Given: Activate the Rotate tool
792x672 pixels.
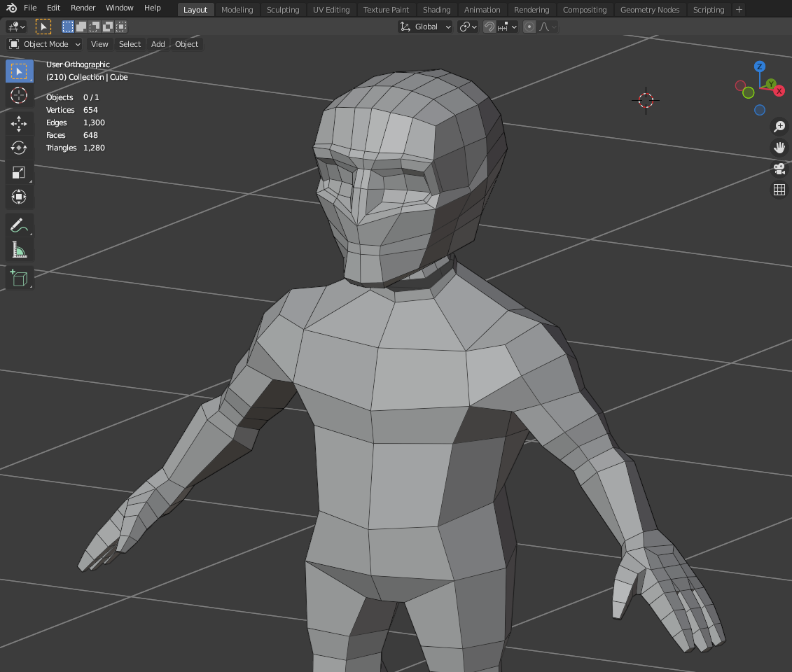Looking at the screenshot, I should [19, 148].
